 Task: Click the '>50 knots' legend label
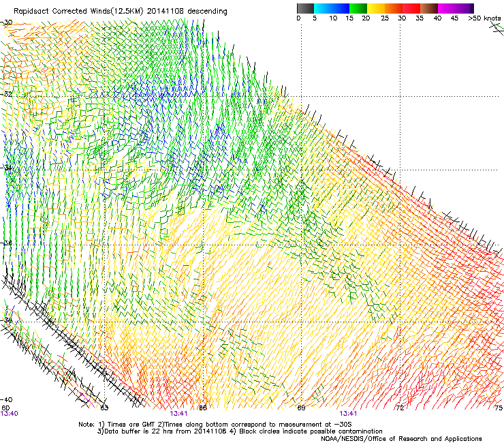click(484, 18)
